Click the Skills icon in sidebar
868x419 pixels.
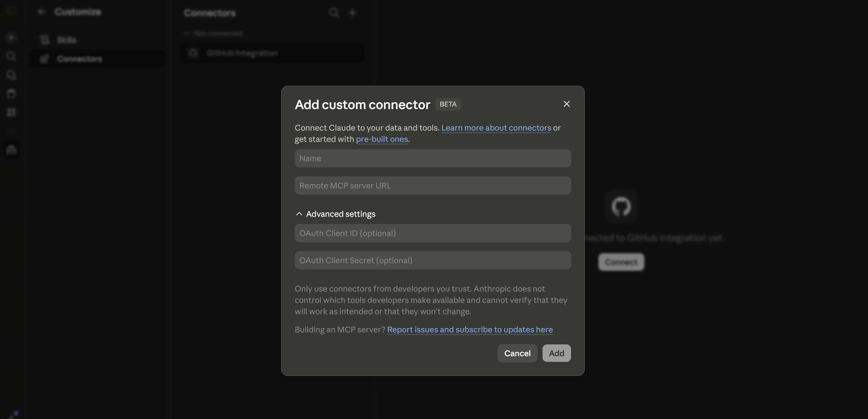44,40
